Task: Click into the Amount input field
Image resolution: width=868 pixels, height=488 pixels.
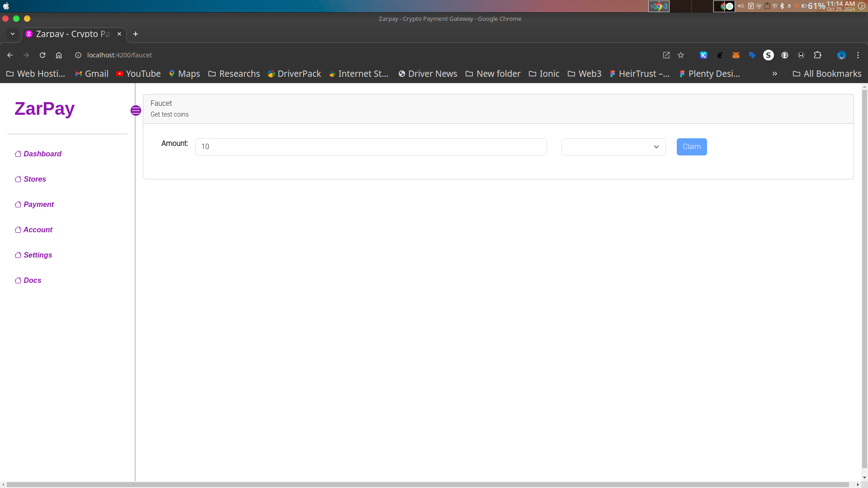Action: [x=371, y=147]
